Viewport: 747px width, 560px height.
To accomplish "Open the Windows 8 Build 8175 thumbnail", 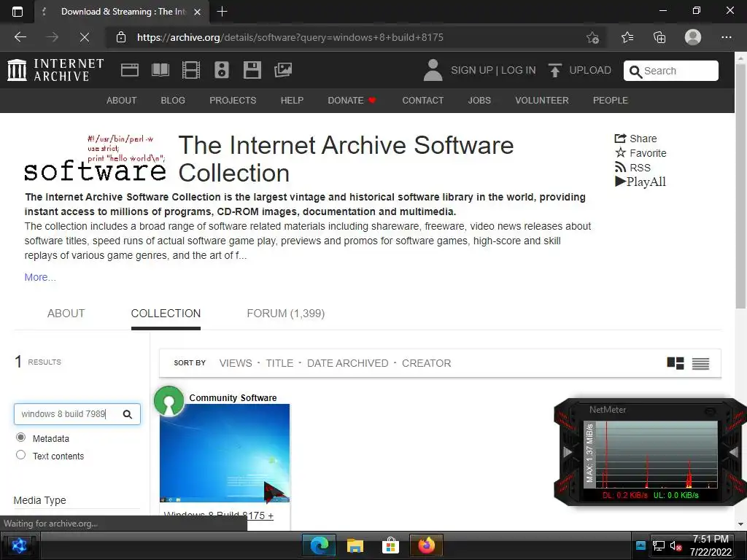I will tap(225, 454).
